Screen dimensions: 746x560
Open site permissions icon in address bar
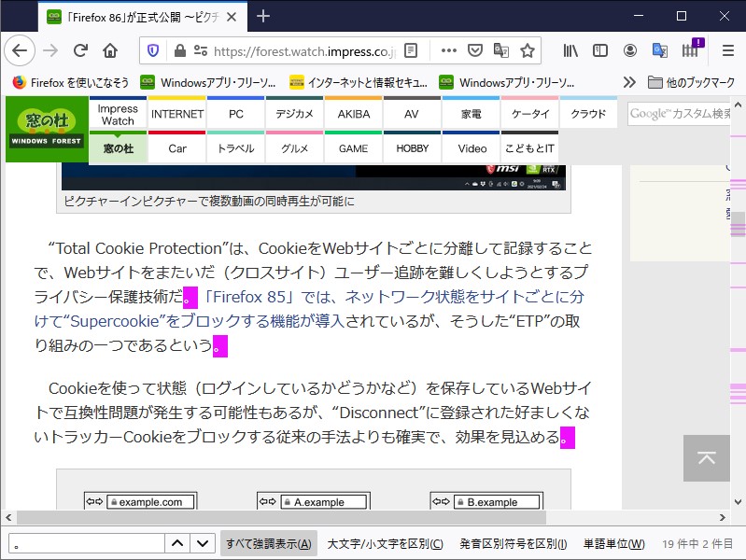point(201,50)
